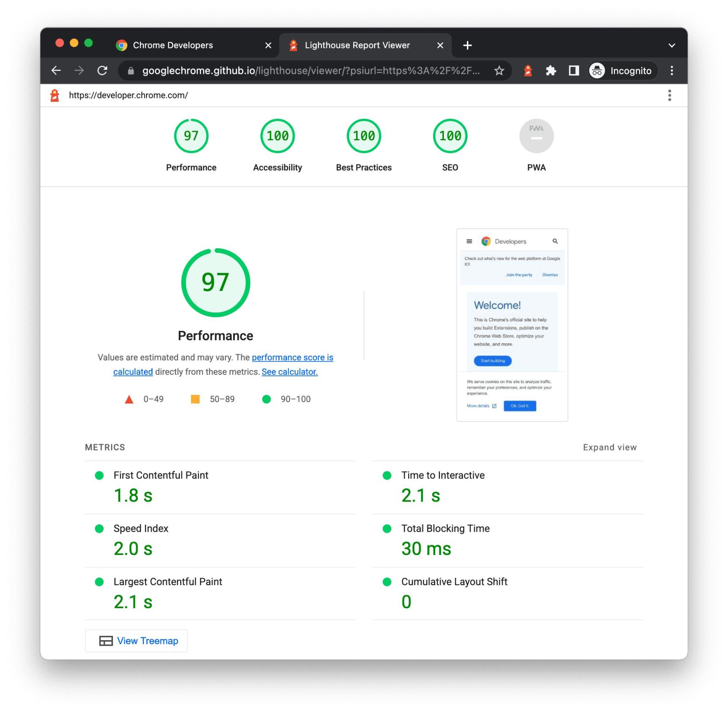Viewport: 728px width, 713px height.
Task: Click the Lighthouse logo beside the report URL
Action: pos(55,95)
